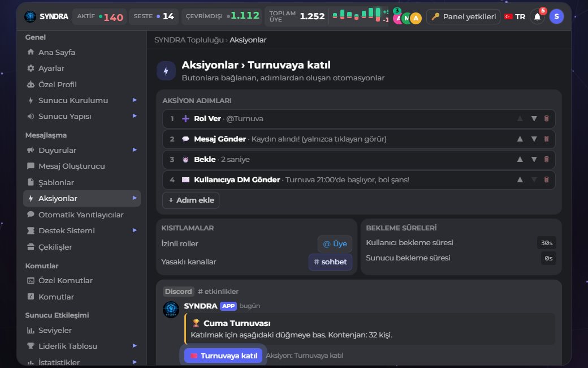The image size is (588, 368).
Task: Move Rol Ver step down
Action: 534,119
